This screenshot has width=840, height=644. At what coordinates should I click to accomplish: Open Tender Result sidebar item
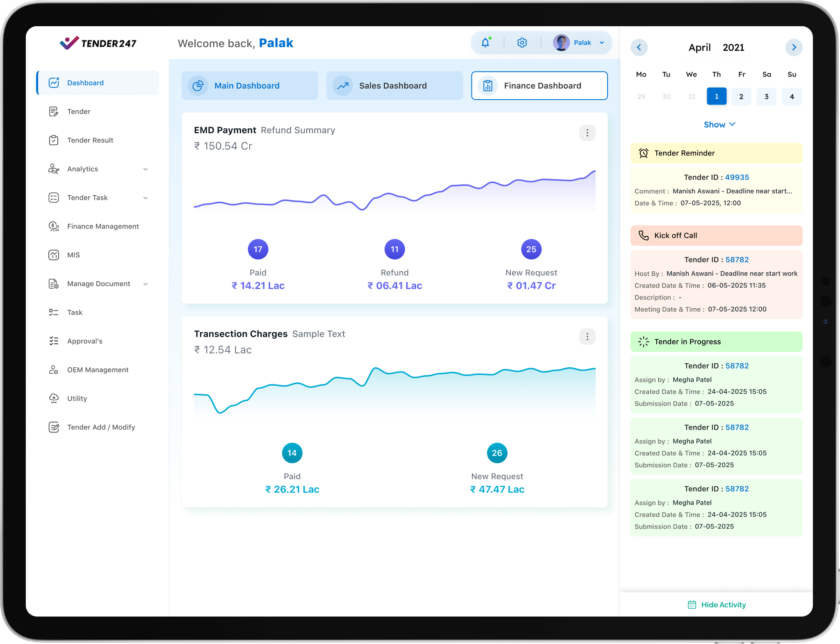pos(90,140)
